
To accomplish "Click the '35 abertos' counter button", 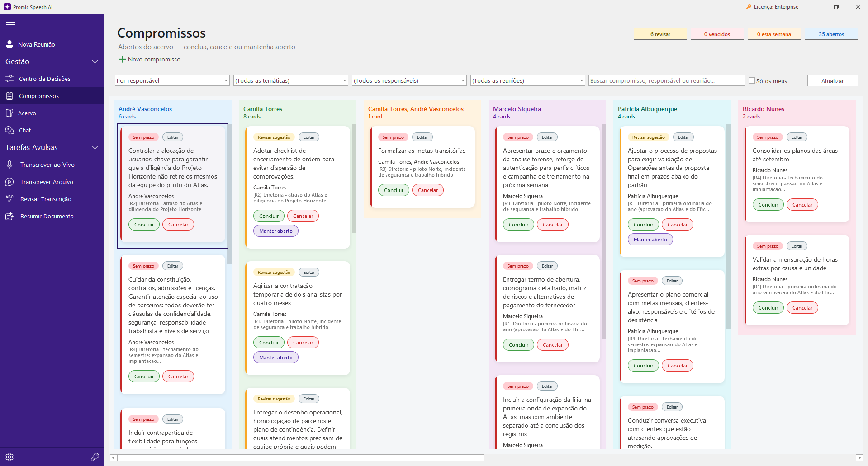I will click(831, 34).
